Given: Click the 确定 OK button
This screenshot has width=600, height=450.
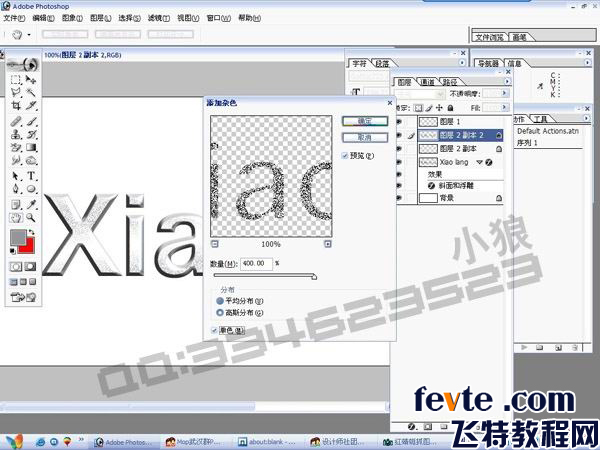Looking at the screenshot, I should 357,120.
